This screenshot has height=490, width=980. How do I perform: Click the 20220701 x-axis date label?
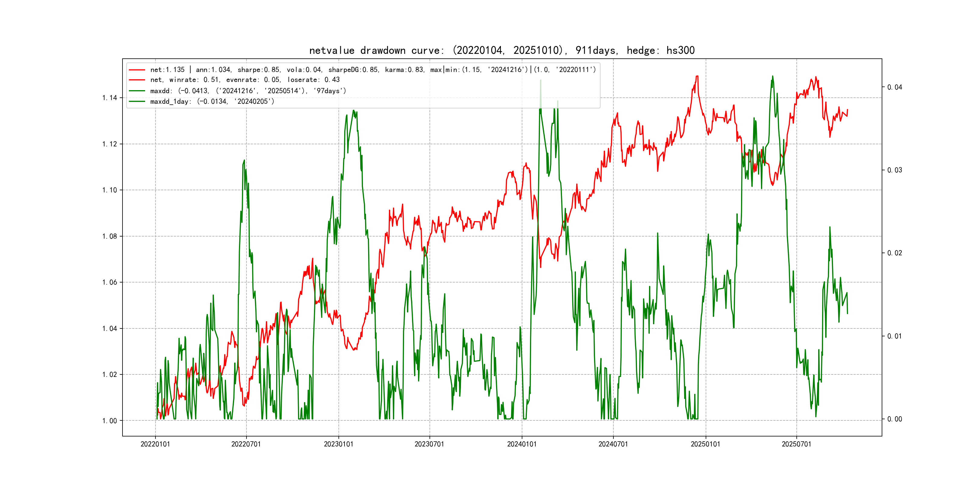(x=246, y=444)
